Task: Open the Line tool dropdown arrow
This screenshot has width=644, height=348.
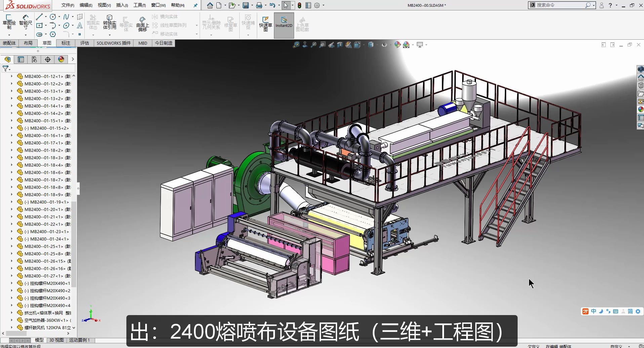Action: [x=46, y=17]
